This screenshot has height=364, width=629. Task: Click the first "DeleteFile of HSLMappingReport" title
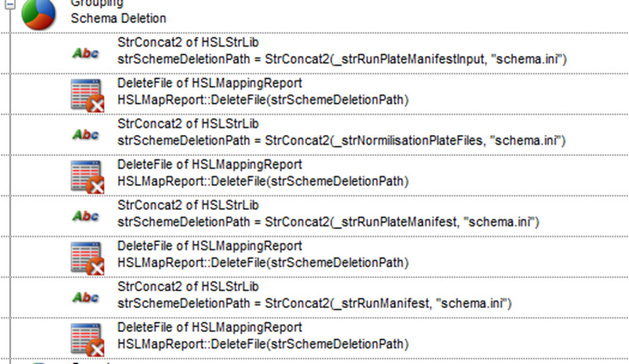tap(209, 84)
